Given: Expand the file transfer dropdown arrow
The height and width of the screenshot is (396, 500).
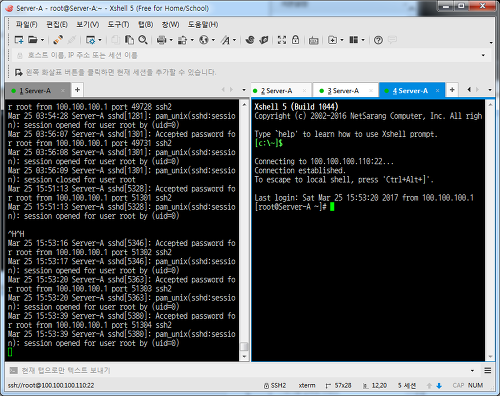Looking at the screenshot, I should click(x=192, y=40).
